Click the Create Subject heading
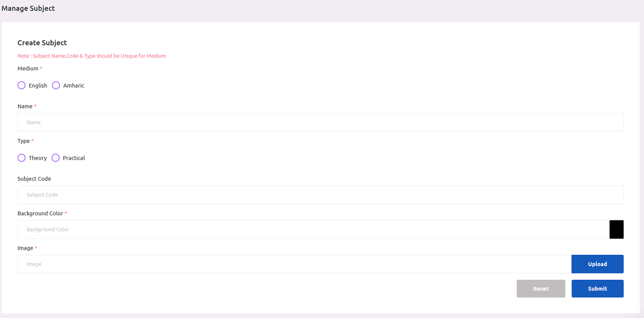This screenshot has height=318, width=644. [42, 43]
